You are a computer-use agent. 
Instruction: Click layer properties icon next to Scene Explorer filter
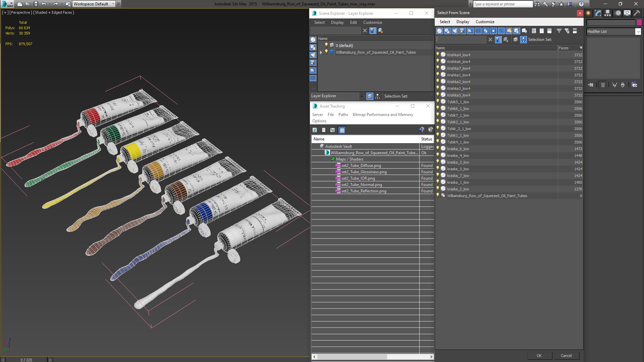click(380, 31)
